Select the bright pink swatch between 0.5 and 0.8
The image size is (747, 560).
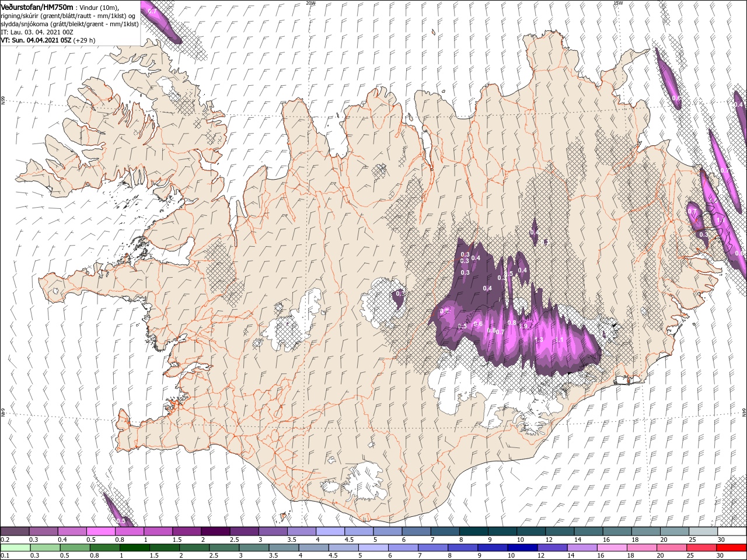click(x=100, y=531)
